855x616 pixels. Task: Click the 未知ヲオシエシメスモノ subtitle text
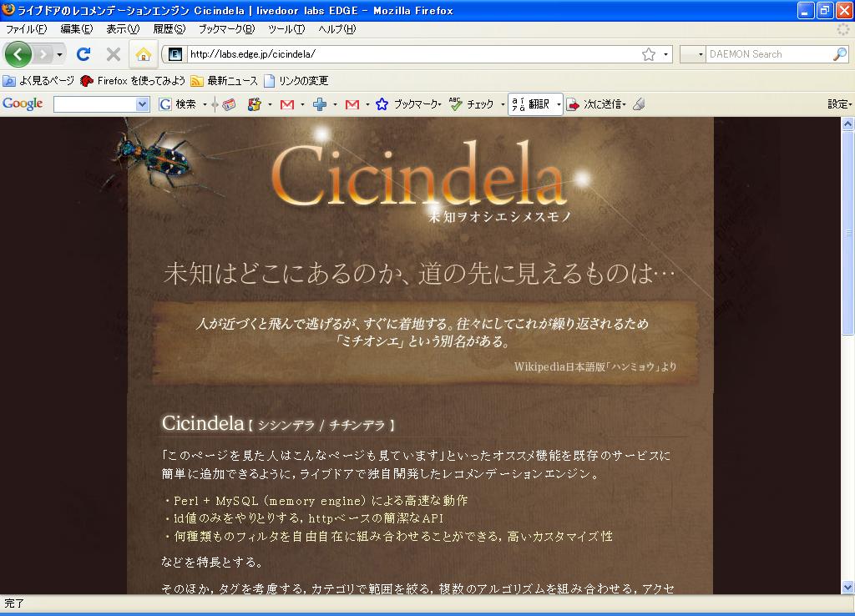(x=499, y=217)
